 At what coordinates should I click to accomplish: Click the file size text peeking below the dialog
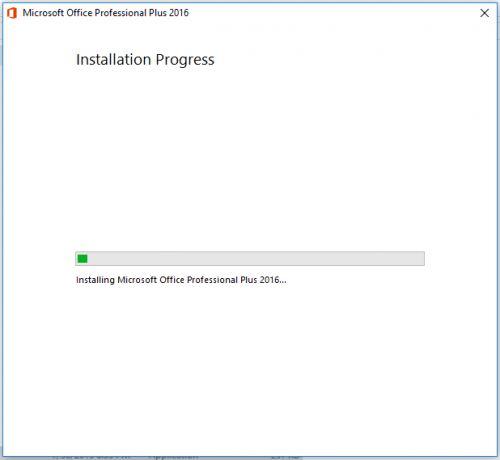click(284, 458)
